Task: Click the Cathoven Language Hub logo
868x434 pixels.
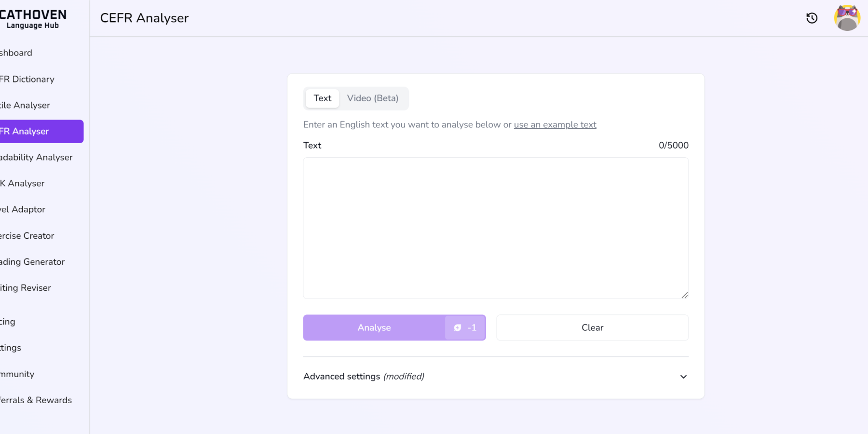Action: (x=33, y=19)
